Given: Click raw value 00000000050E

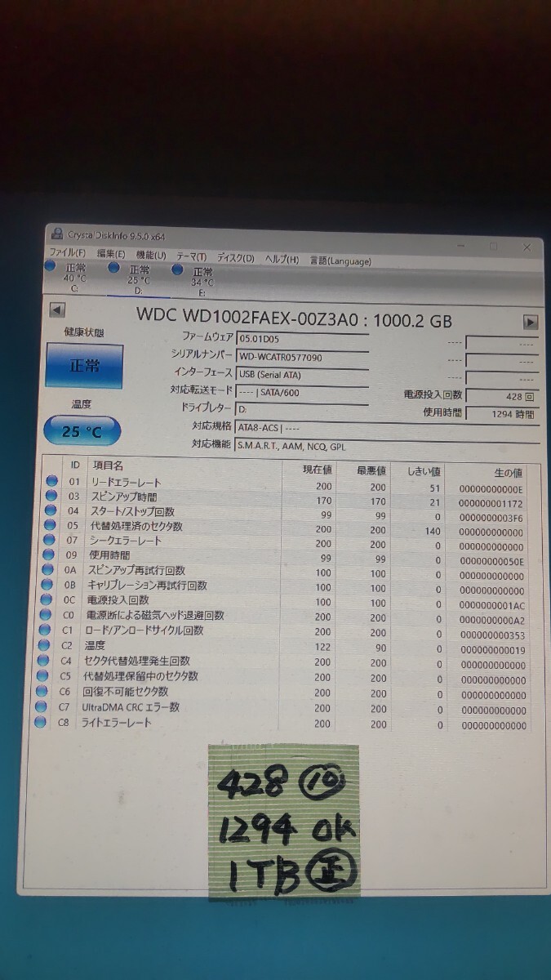Looking at the screenshot, I should (x=493, y=561).
